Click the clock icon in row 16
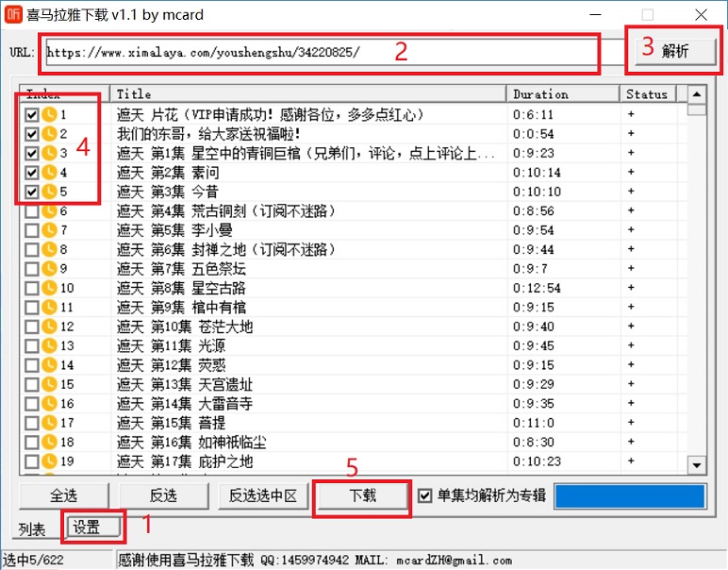The width and height of the screenshot is (728, 570). (49, 404)
